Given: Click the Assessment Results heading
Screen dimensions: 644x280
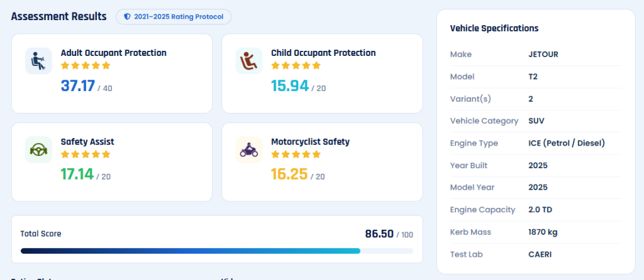Looking at the screenshot, I should (58, 17).
